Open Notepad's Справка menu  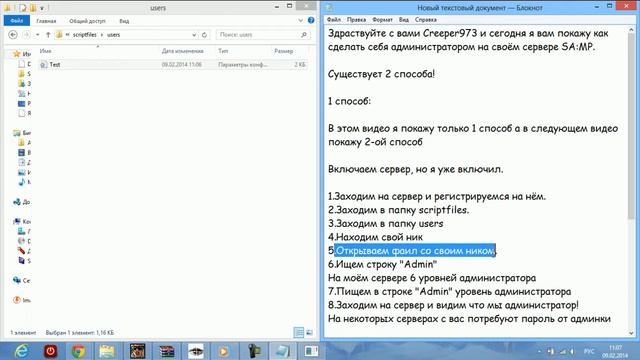pyautogui.click(x=426, y=20)
